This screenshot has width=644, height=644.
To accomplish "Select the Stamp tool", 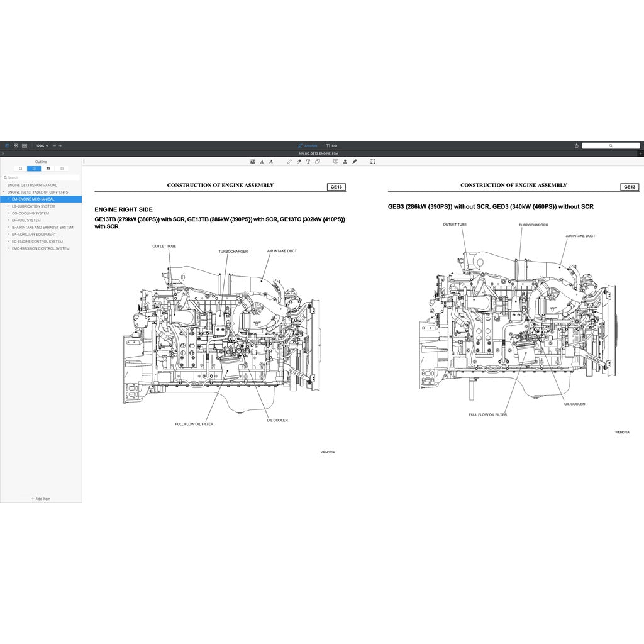I will [x=345, y=162].
